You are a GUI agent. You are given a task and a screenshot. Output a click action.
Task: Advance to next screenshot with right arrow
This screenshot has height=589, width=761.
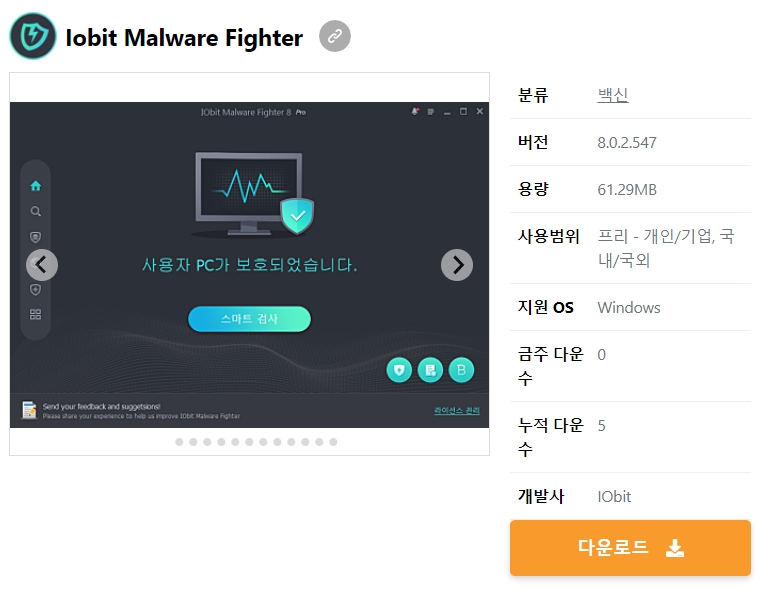pos(457,265)
